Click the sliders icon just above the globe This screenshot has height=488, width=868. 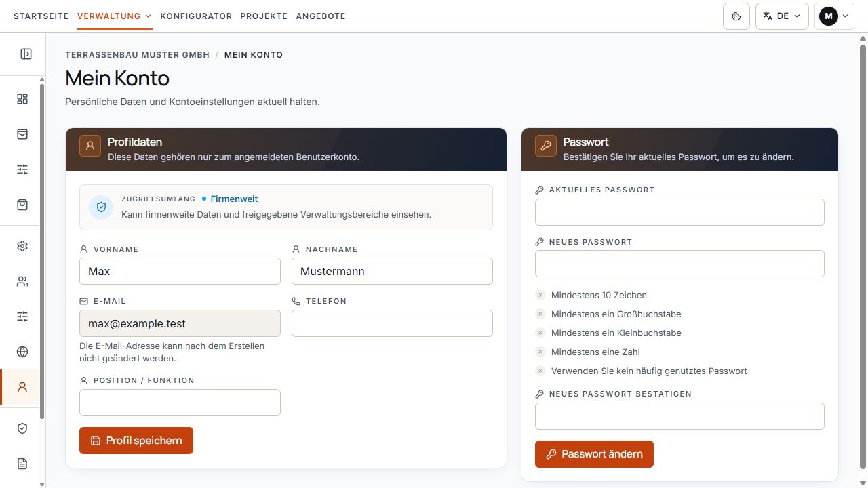click(x=22, y=317)
